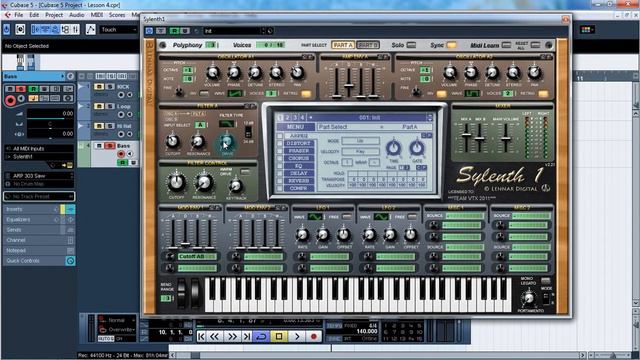Open the ARP 303 Saw program dropdown
640x360 pixels.
point(39,176)
